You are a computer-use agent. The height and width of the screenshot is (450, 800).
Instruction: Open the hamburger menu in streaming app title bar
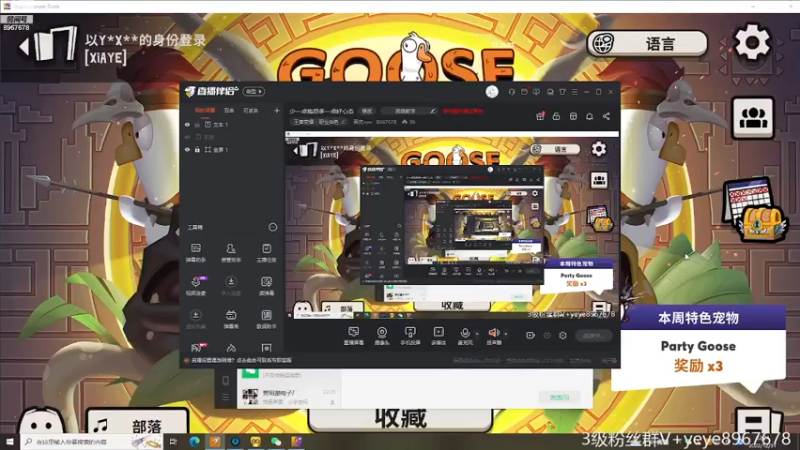pyautogui.click(x=574, y=92)
